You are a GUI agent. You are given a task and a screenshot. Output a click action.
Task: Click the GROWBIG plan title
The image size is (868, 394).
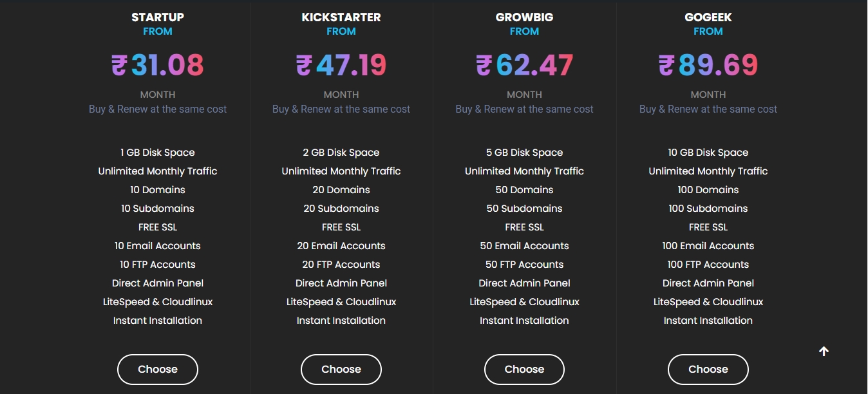[x=524, y=17]
